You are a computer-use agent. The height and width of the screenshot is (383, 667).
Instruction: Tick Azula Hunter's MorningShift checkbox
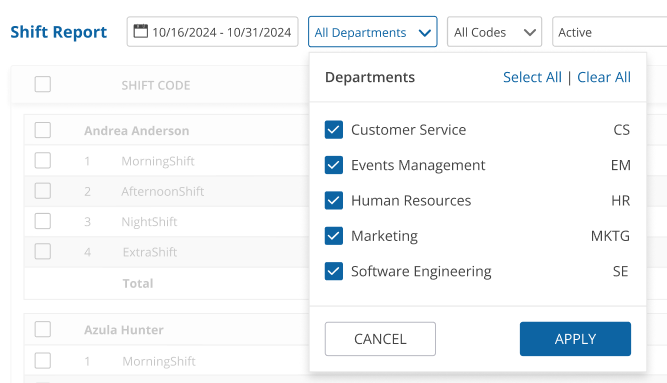[x=43, y=361]
